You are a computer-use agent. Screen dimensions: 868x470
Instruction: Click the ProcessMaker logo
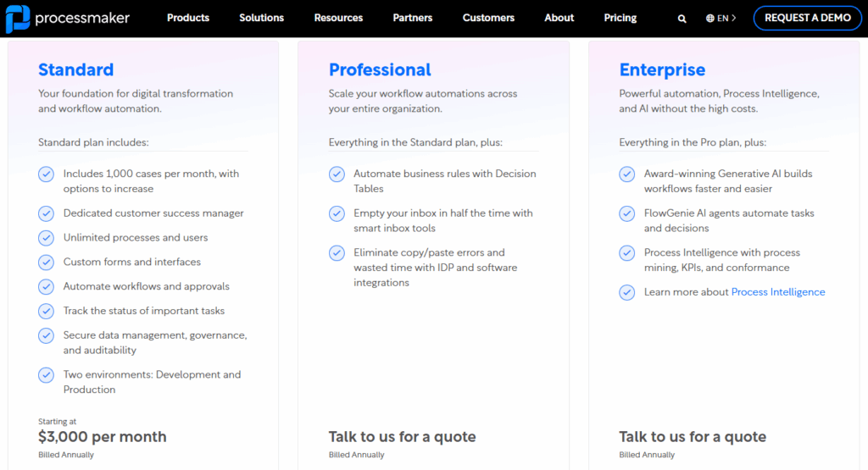(x=68, y=19)
